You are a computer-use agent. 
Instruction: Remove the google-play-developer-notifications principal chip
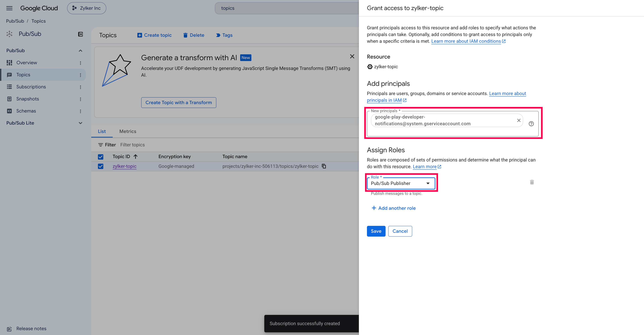[519, 121]
